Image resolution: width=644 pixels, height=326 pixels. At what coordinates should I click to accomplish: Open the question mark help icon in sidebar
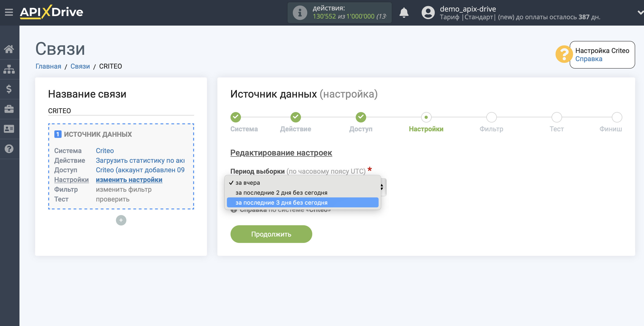(x=9, y=149)
